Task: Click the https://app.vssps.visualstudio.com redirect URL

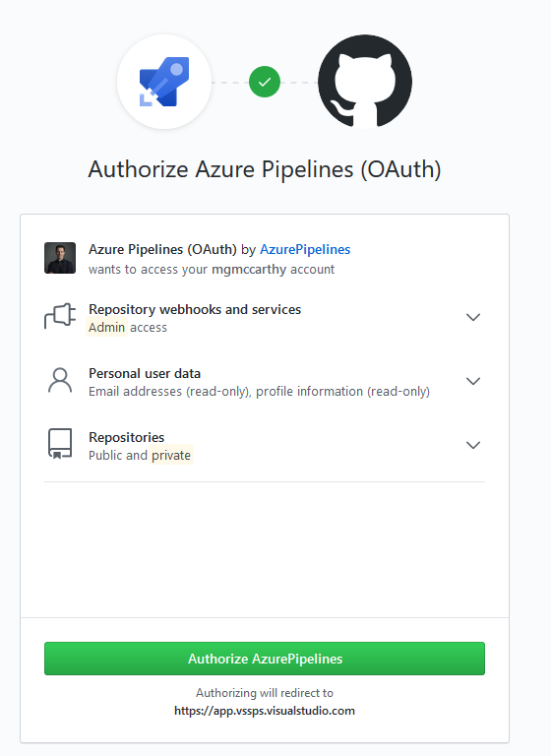Action: [x=265, y=711]
